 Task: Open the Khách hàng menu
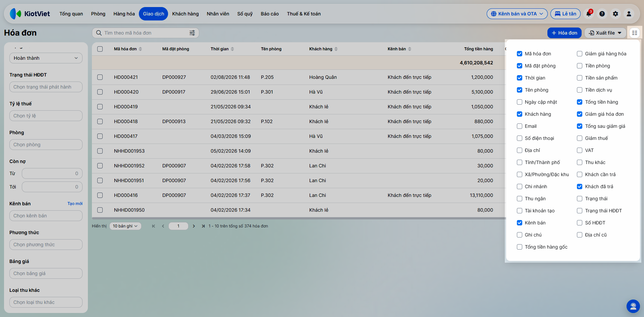click(x=185, y=14)
